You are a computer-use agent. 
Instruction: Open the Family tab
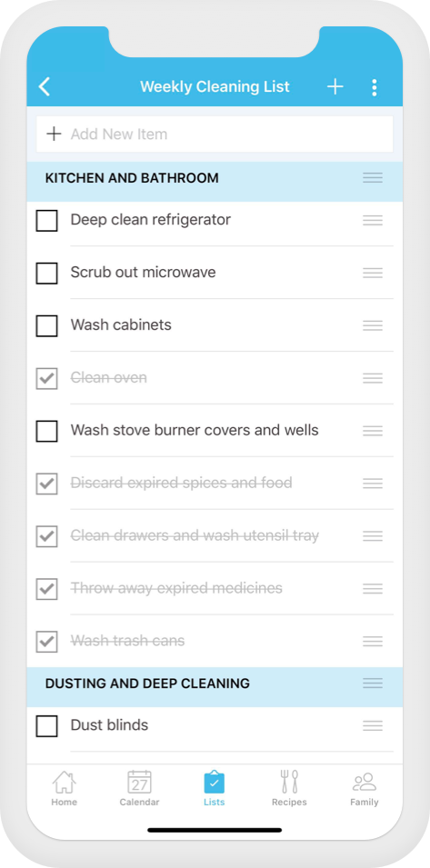click(365, 788)
